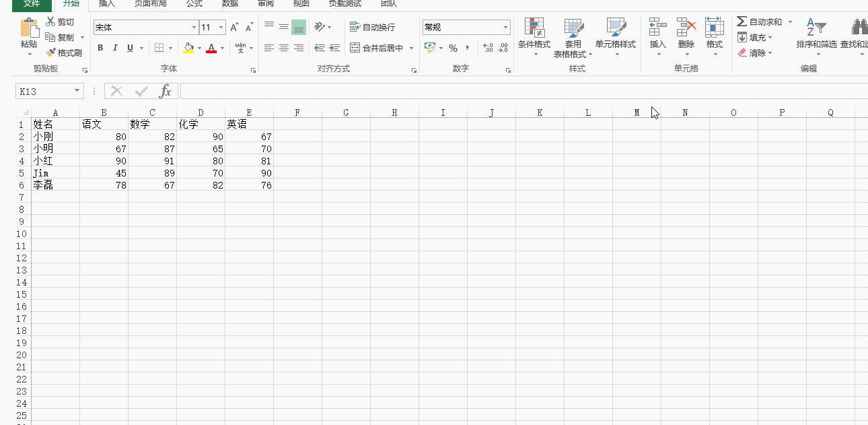The height and width of the screenshot is (425, 868).
Task: Open the font name dropdown (宋体)
Action: (x=194, y=28)
